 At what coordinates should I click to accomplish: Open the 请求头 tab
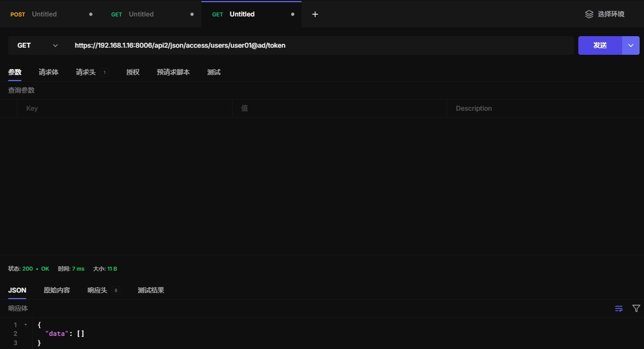[x=86, y=72]
